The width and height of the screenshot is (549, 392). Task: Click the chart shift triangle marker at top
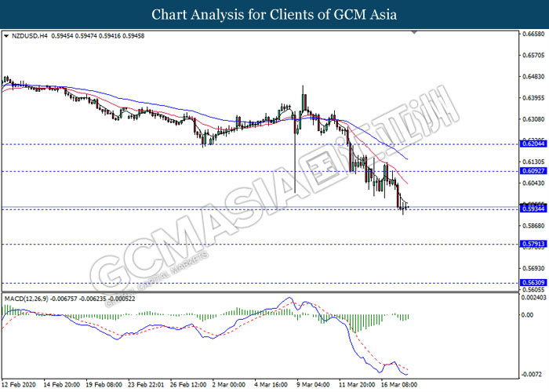tap(414, 32)
